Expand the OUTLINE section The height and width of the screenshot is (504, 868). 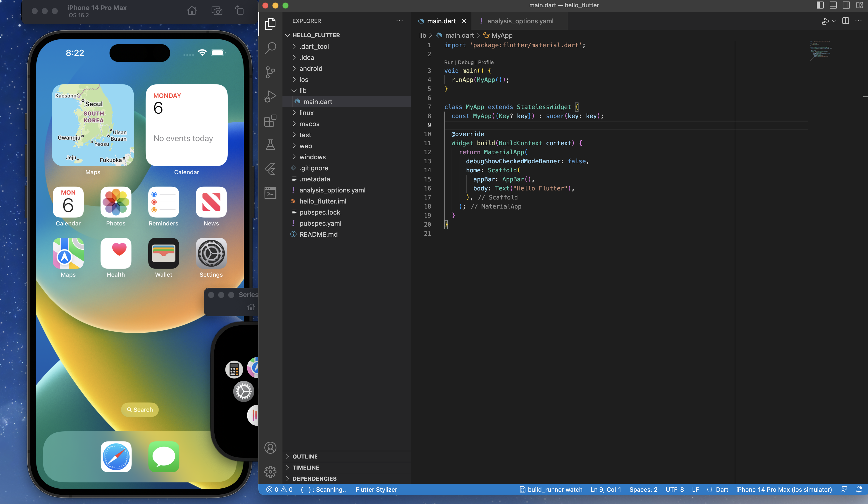pos(347,456)
